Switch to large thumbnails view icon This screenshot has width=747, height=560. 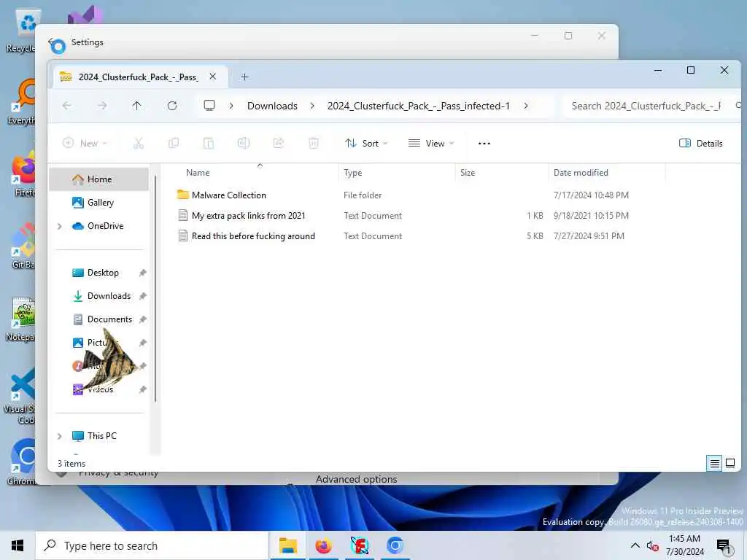729,463
